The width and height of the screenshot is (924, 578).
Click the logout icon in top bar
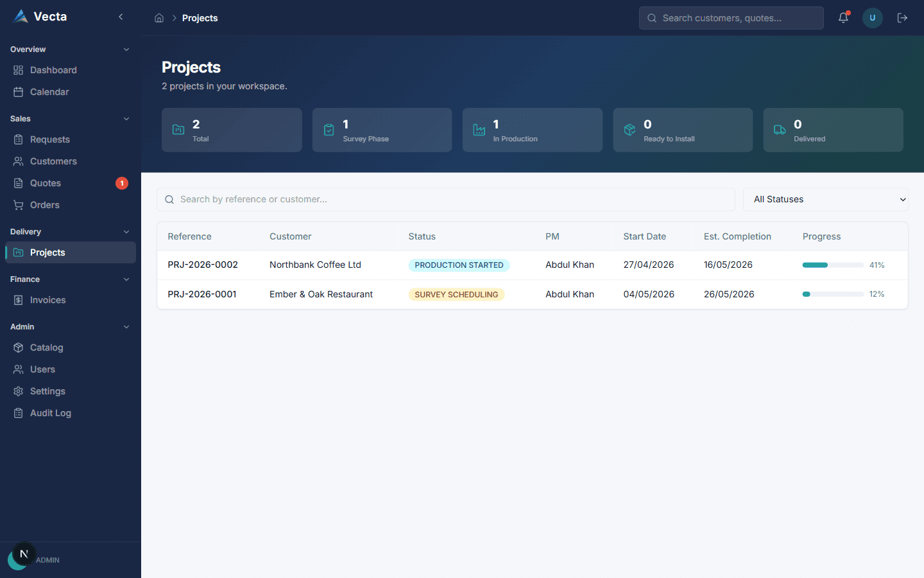[x=902, y=18]
